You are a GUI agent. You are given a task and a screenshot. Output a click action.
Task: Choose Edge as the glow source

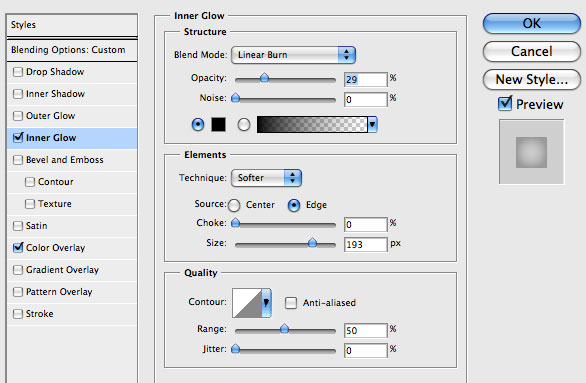294,205
